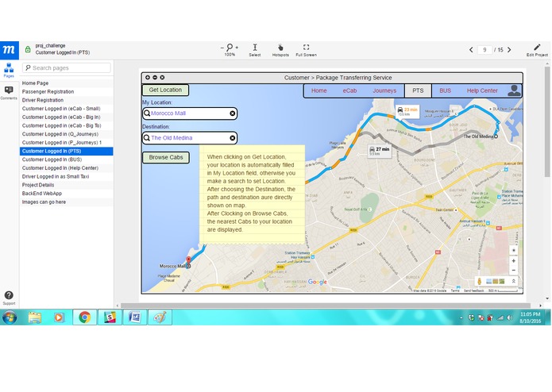Go to the next page arrow
Viewport: 552px width, 392px height.
click(x=509, y=50)
